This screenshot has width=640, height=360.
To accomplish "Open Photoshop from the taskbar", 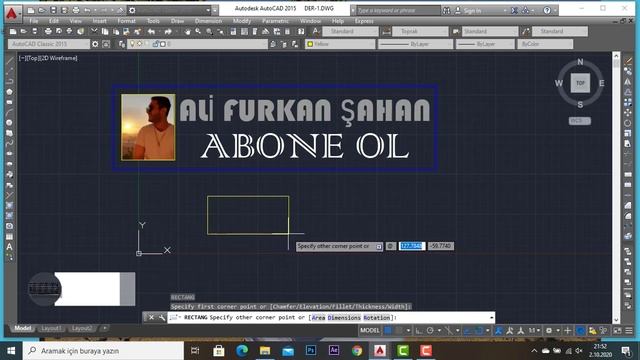I will click(x=311, y=351).
